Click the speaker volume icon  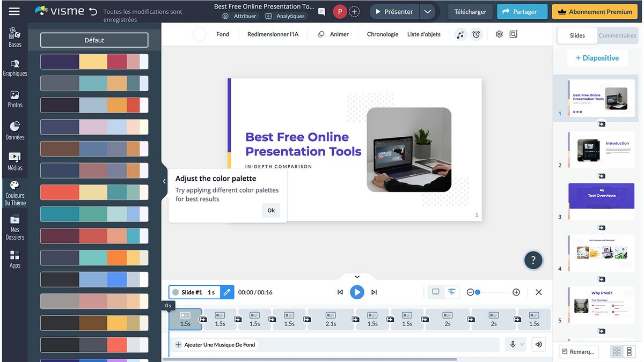pyautogui.click(x=538, y=345)
